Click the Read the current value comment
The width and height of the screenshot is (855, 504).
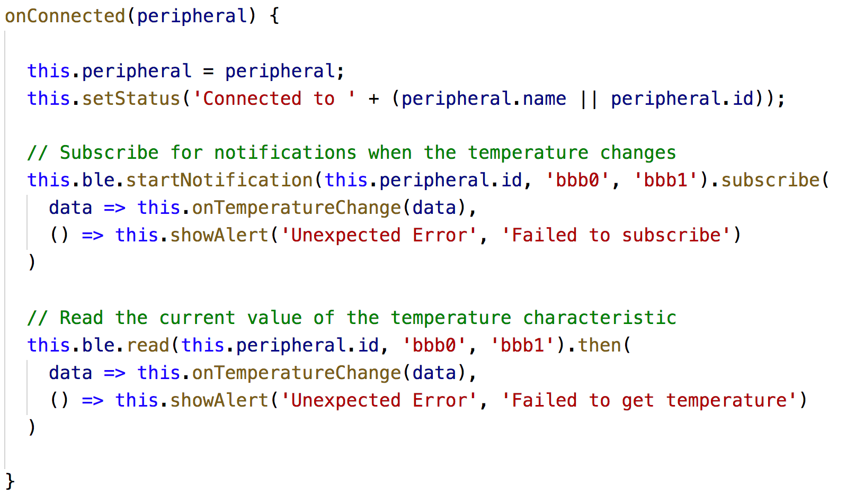pos(352,318)
